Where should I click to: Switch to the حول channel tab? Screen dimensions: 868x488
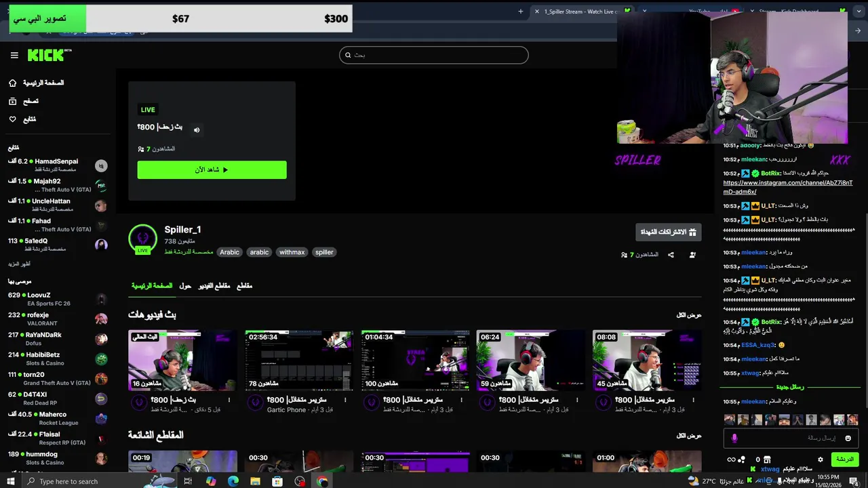click(x=185, y=286)
